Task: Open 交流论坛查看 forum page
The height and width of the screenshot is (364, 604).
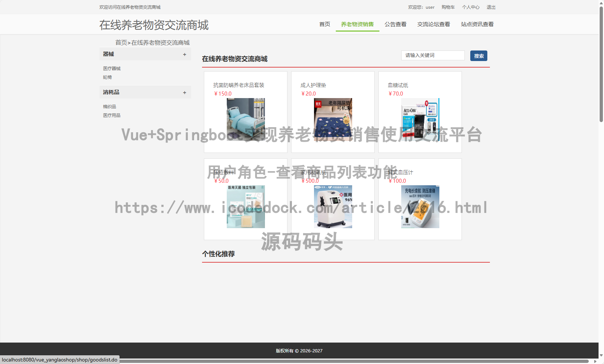Action: click(434, 24)
